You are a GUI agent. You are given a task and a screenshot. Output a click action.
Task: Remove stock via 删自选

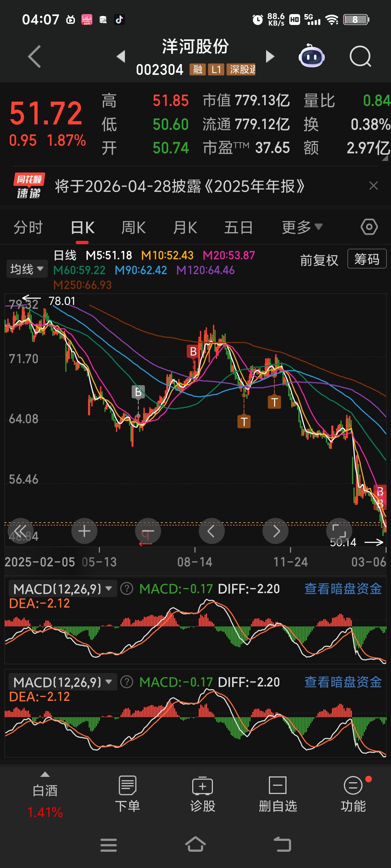pos(278,795)
